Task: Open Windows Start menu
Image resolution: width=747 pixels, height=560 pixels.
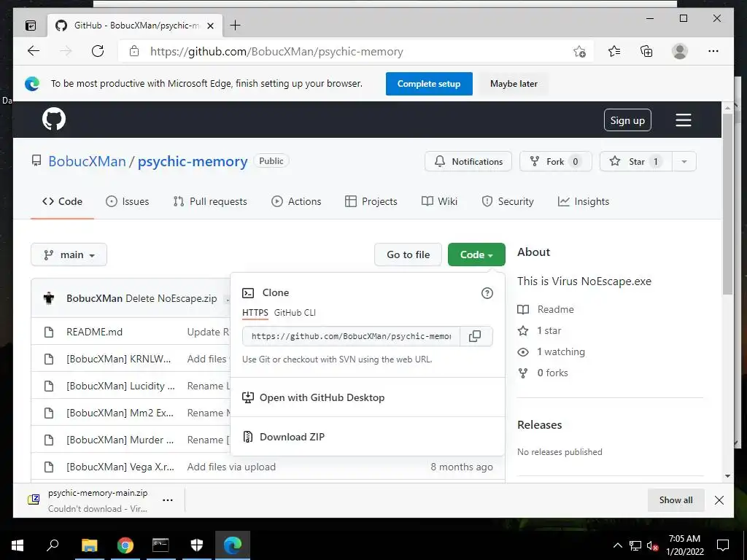Action: [18, 545]
